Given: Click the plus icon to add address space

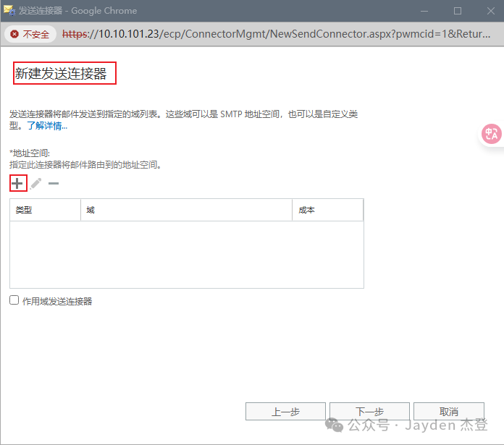Looking at the screenshot, I should pos(17,183).
